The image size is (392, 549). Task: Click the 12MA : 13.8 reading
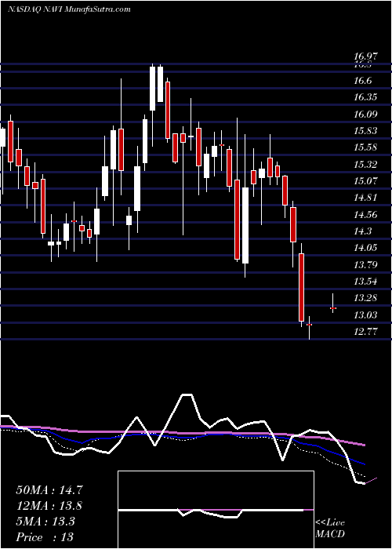[49, 506]
